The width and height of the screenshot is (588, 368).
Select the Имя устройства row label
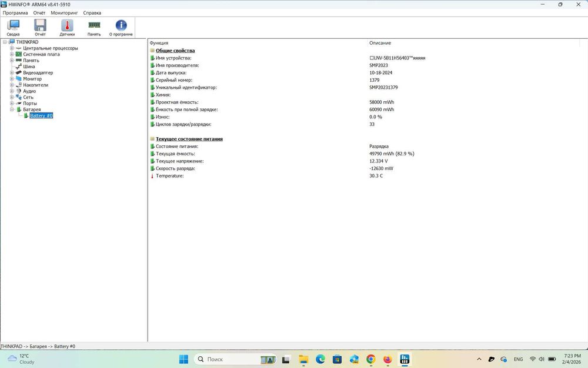[173, 58]
